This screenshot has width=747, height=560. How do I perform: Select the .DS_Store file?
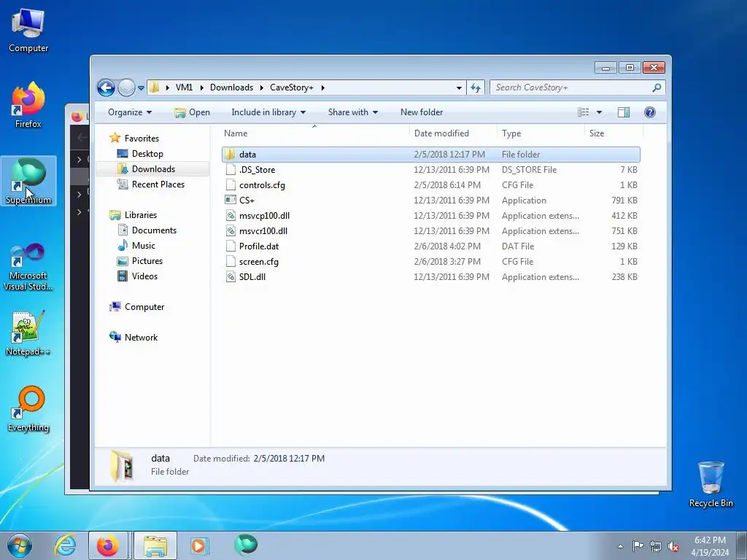258,170
